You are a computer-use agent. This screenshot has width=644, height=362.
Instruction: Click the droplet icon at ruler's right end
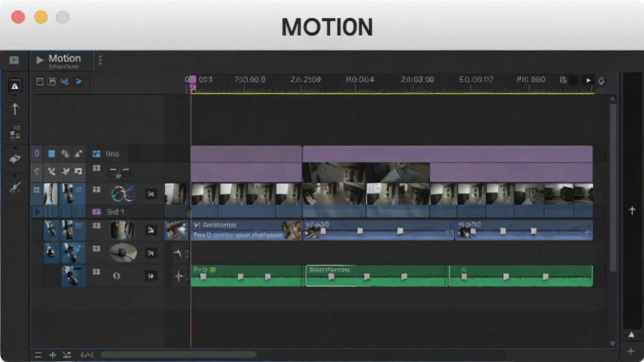(601, 81)
